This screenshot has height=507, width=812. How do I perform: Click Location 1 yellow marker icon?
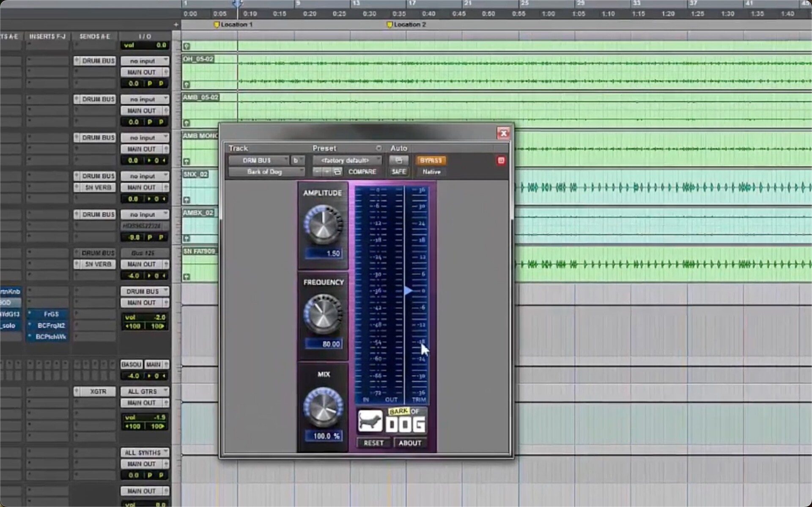tap(217, 25)
